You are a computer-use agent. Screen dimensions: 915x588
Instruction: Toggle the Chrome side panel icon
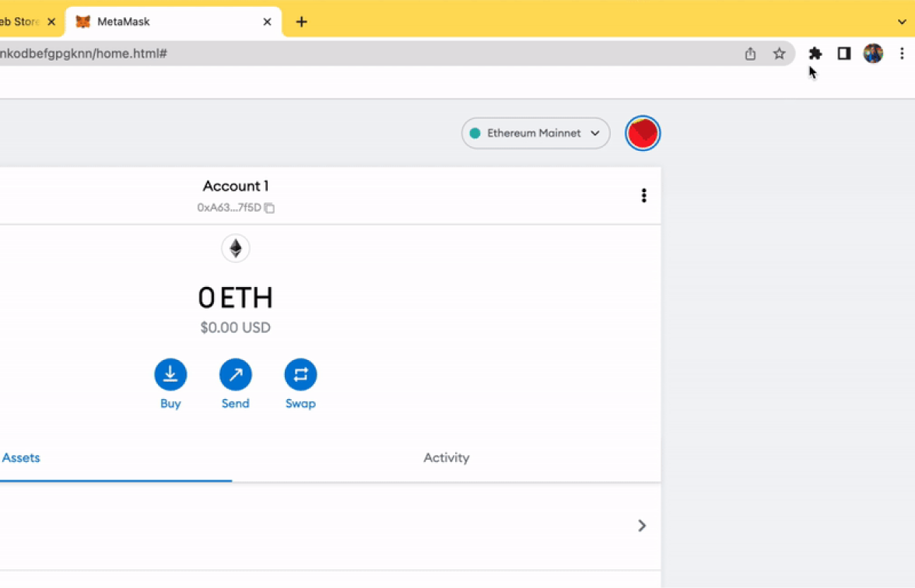pyautogui.click(x=843, y=54)
